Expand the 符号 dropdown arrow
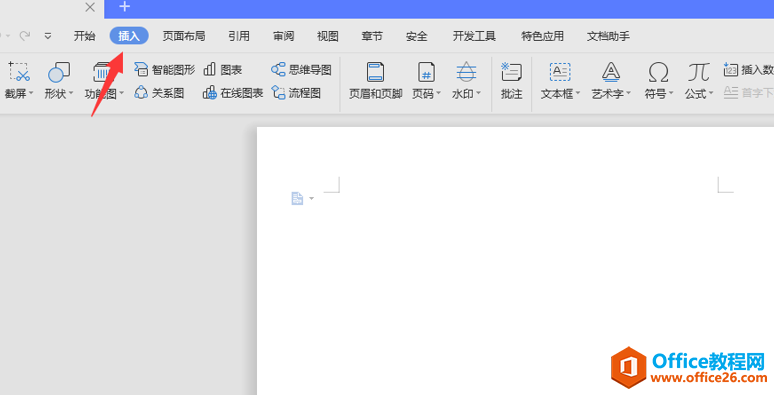This screenshot has height=395, width=774. tap(671, 93)
